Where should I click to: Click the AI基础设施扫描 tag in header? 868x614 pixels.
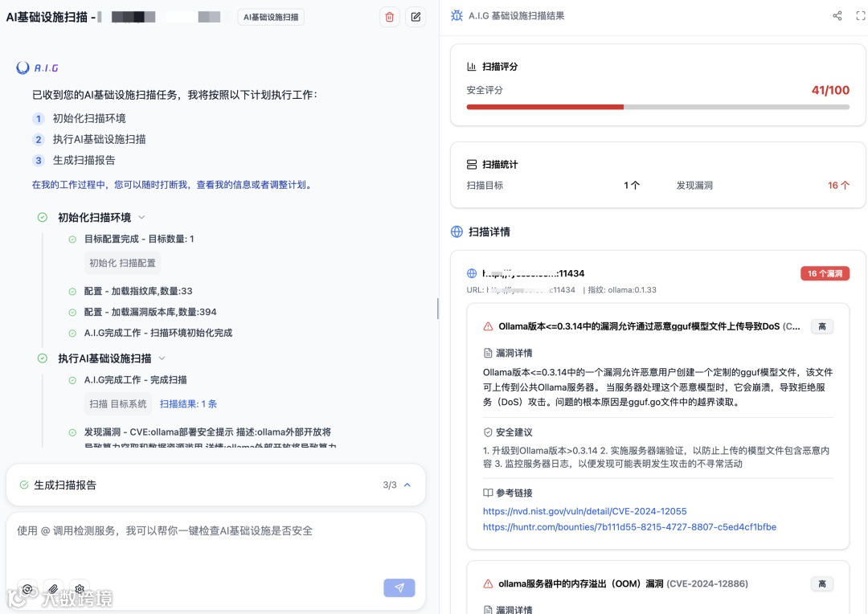271,17
